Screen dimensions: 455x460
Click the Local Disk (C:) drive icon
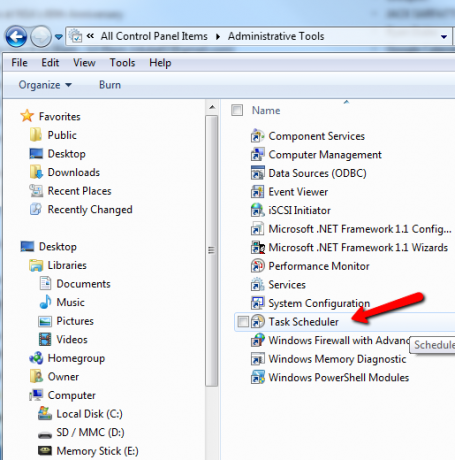pos(45,414)
